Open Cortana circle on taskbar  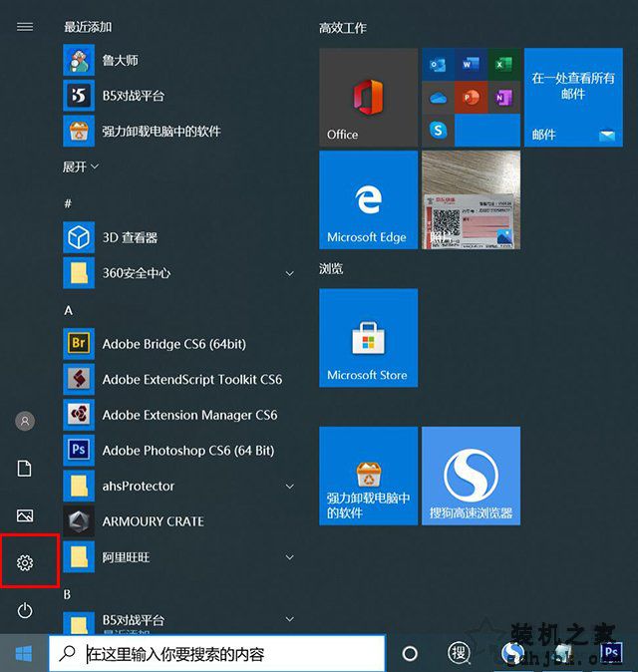[x=410, y=654]
